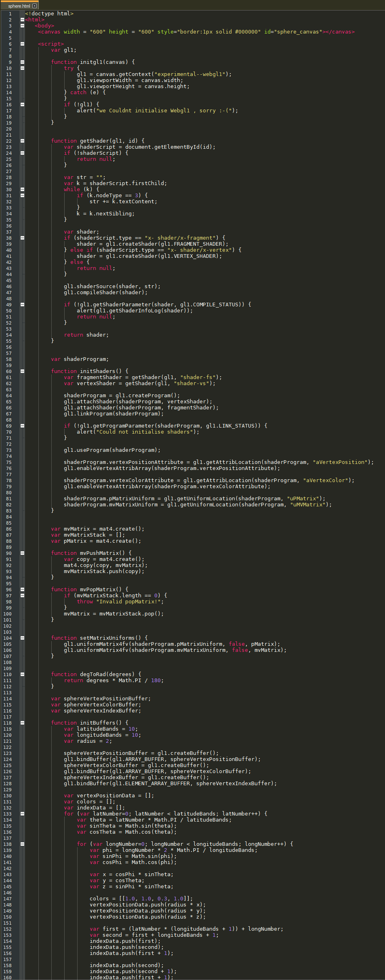Click "var y = cosTheta;" line
Image resolution: width=385 pixels, height=980 pixels.
pos(117,880)
